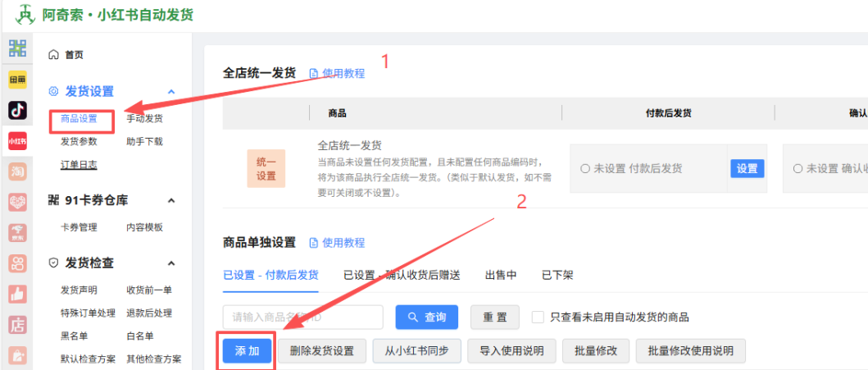Select the yellow 田田 platform icon
This screenshot has width=868, height=370.
pyautogui.click(x=17, y=80)
